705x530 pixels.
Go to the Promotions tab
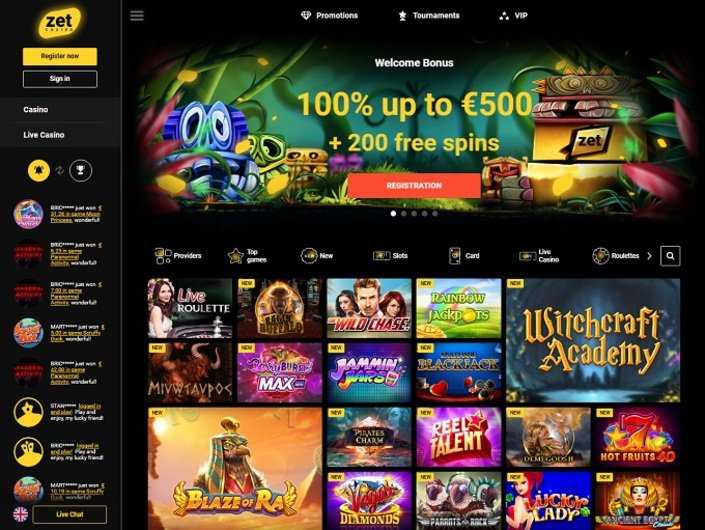(x=329, y=16)
